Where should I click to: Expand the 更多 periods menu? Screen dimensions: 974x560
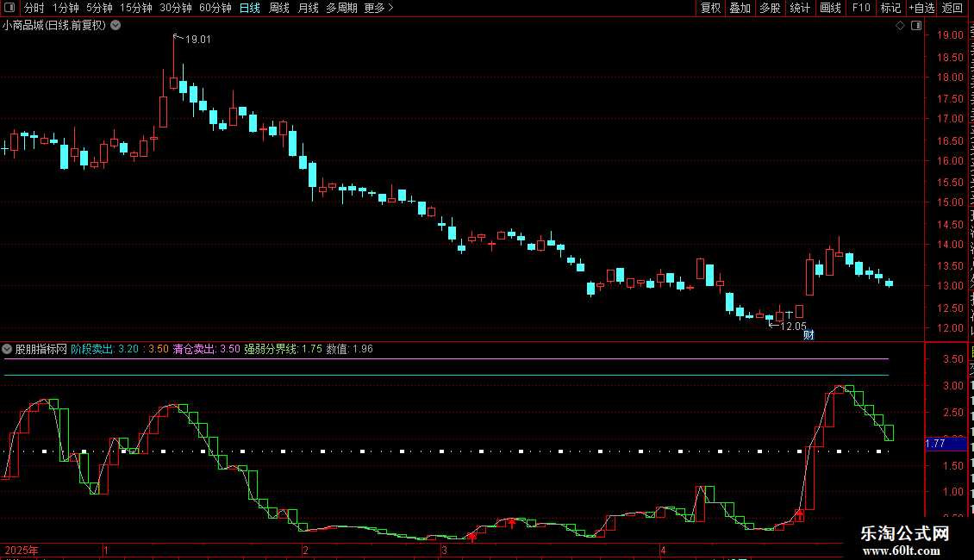[378, 8]
